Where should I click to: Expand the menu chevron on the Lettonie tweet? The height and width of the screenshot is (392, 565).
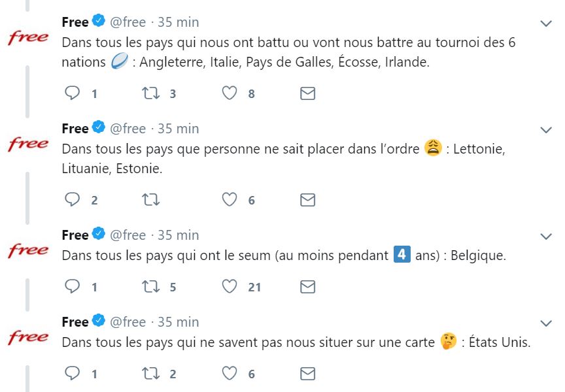click(546, 129)
